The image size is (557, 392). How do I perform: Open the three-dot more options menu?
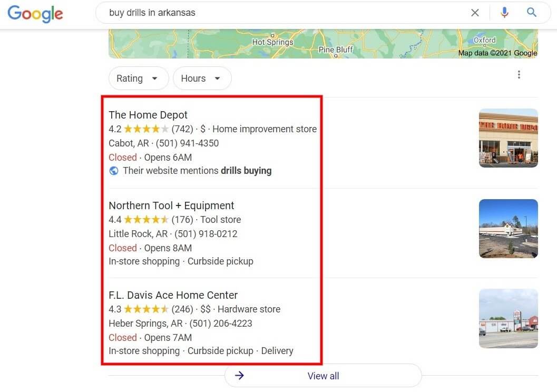[519, 75]
